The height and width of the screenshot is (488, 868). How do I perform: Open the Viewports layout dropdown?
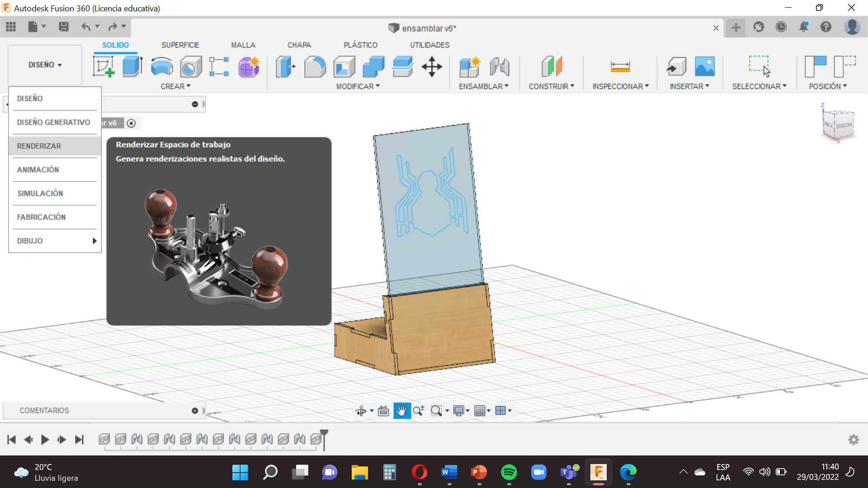point(503,411)
